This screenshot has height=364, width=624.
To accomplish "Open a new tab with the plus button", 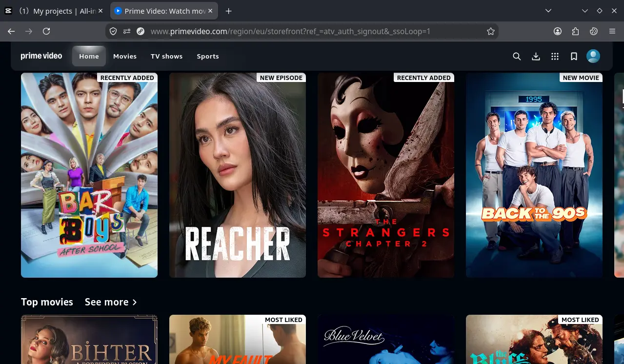I will point(229,11).
